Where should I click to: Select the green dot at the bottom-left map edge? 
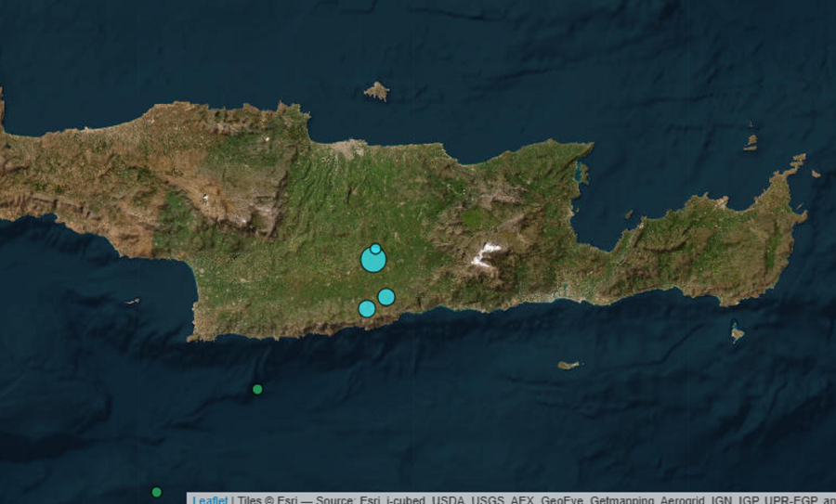(x=156, y=492)
